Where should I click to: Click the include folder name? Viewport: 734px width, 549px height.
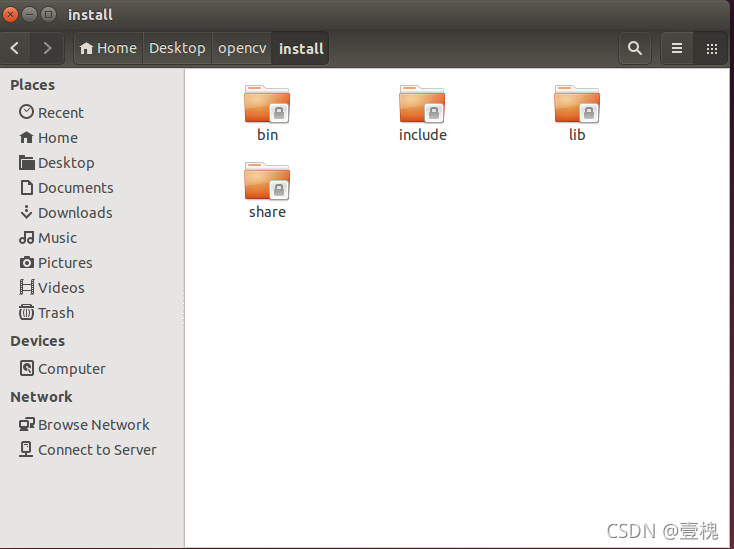pyautogui.click(x=423, y=135)
